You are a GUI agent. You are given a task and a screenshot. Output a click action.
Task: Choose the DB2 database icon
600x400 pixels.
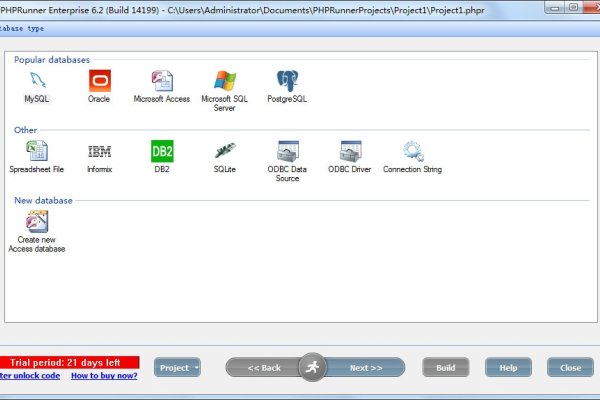(x=162, y=152)
